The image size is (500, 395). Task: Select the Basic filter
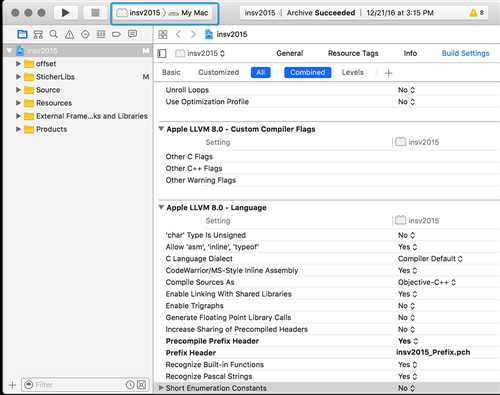click(x=171, y=72)
